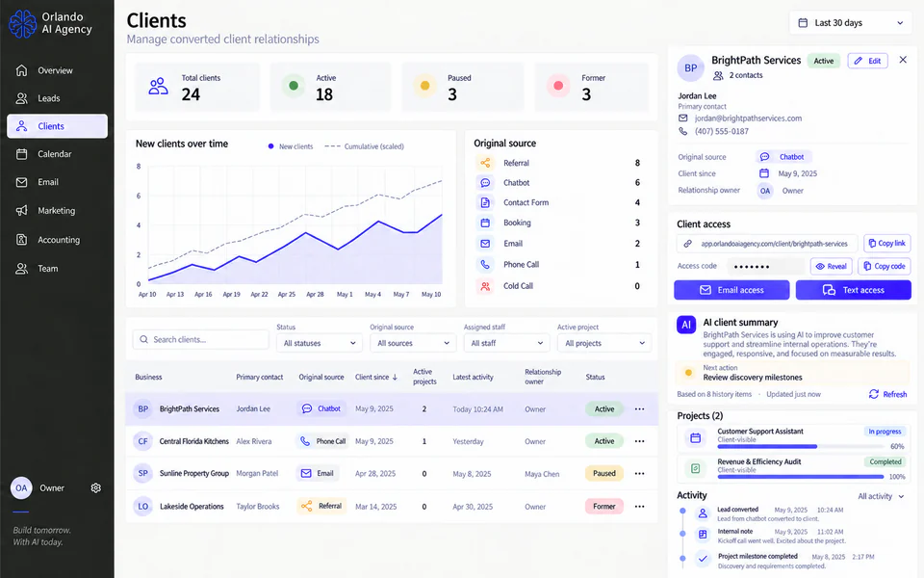This screenshot has width=924, height=578.
Task: Open Marketing section in sidebar
Action: pyautogui.click(x=57, y=211)
